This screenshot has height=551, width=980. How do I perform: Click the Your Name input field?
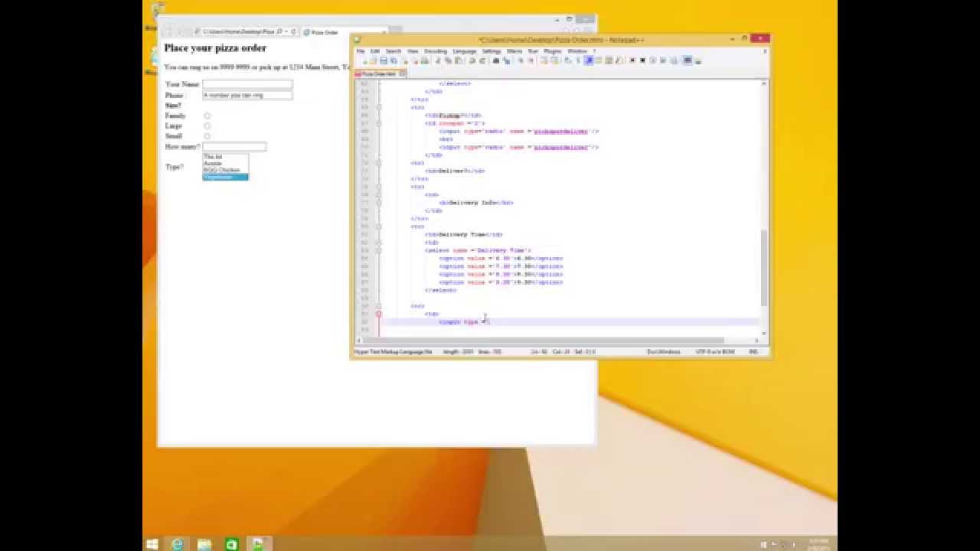point(247,84)
